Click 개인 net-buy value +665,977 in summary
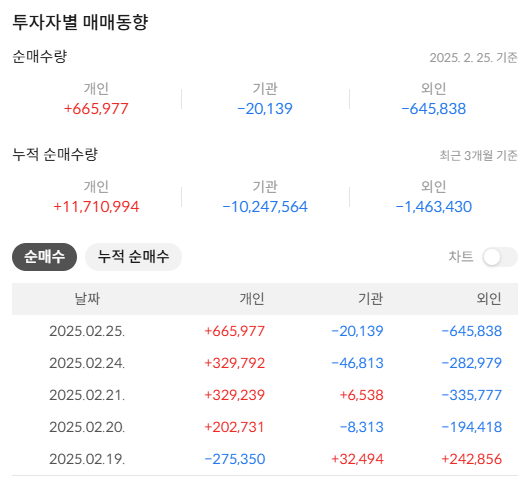 (x=96, y=109)
